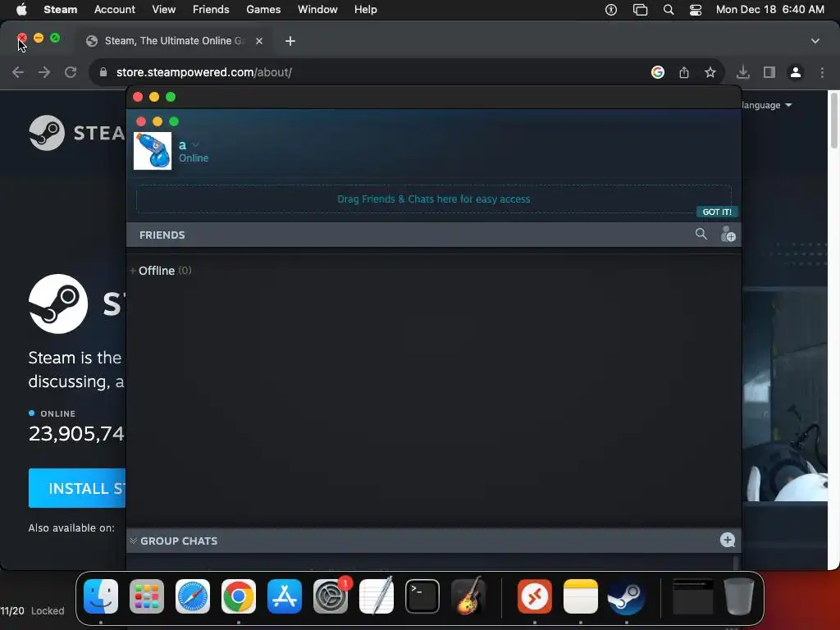Reload the Steam about page
840x630 pixels.
[x=71, y=72]
